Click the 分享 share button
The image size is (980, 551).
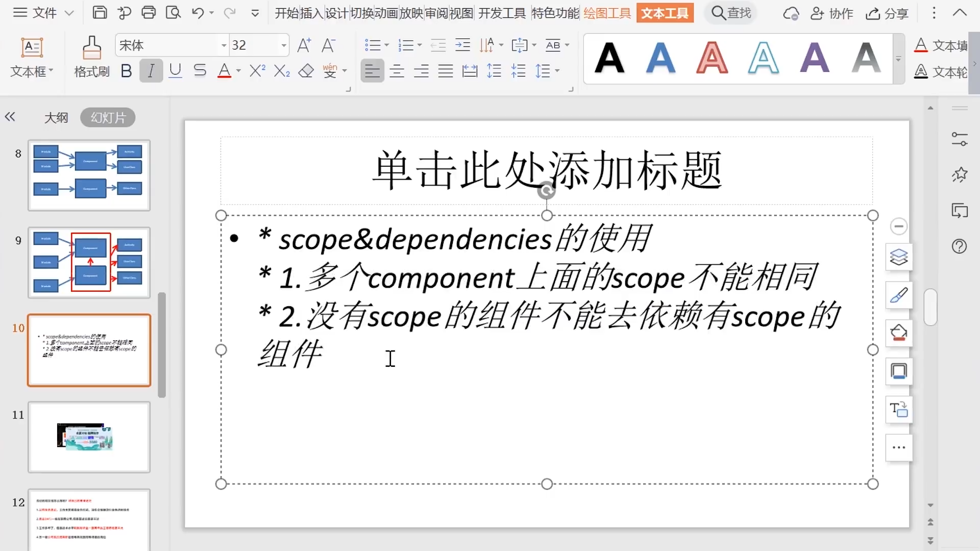point(887,14)
